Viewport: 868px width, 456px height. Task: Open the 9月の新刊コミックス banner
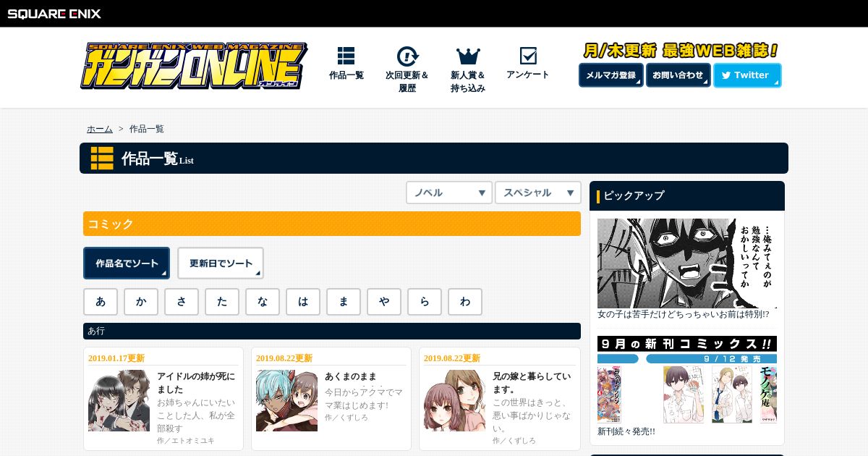(x=687, y=379)
